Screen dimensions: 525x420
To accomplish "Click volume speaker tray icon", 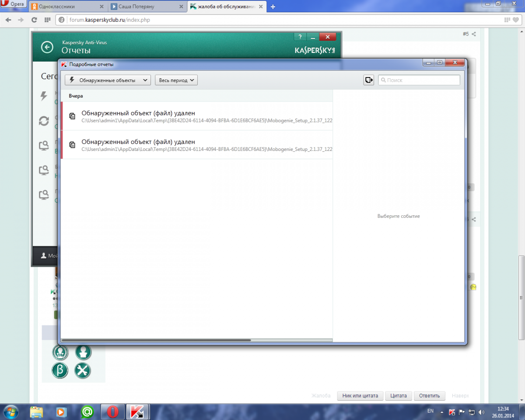I will click(x=481, y=412).
